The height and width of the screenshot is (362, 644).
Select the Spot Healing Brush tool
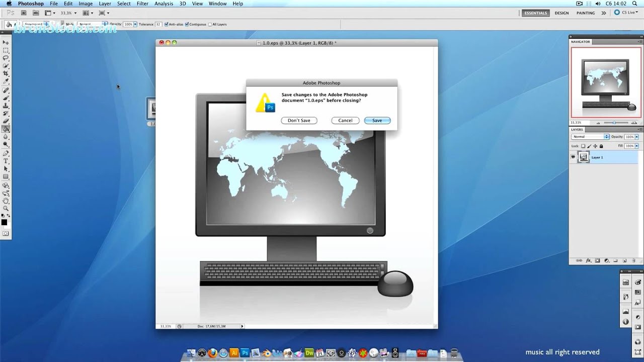[6, 90]
